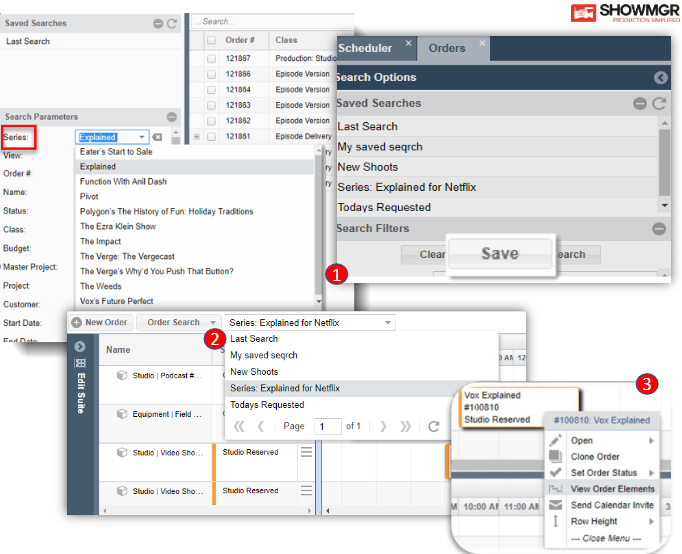
Task: Click the Clone Order copy icon
Action: [x=555, y=456]
